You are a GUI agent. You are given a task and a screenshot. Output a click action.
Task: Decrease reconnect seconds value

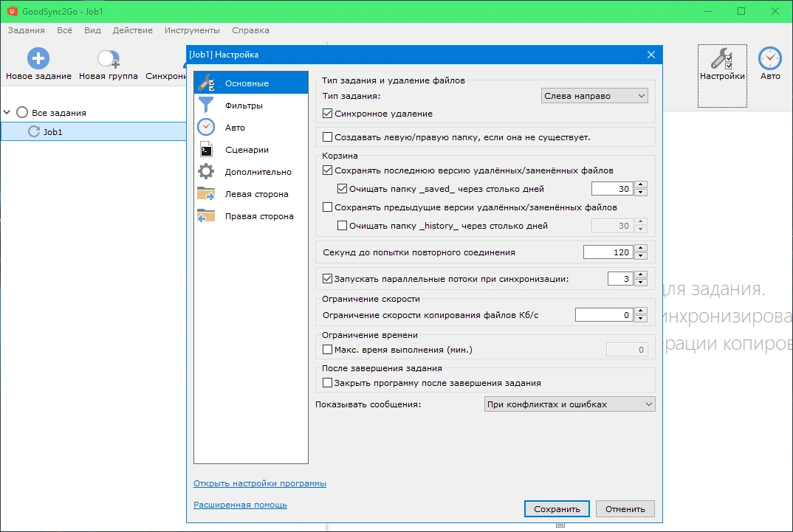(x=641, y=255)
